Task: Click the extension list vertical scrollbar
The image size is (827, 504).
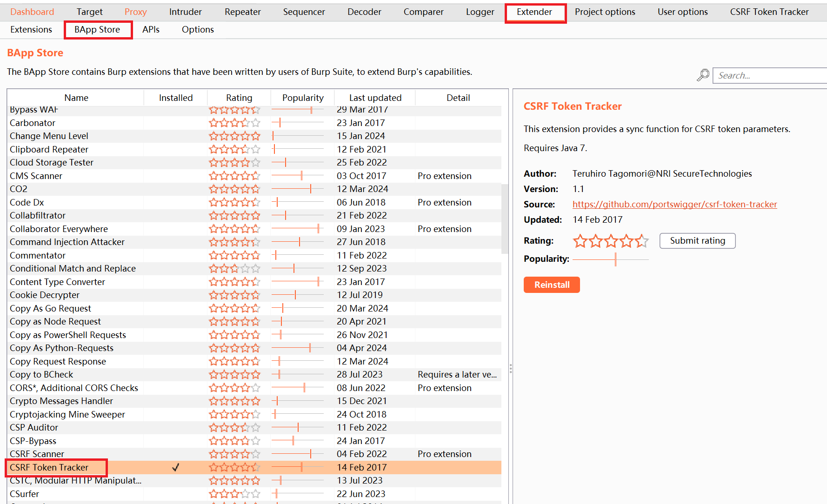Action: [505, 219]
